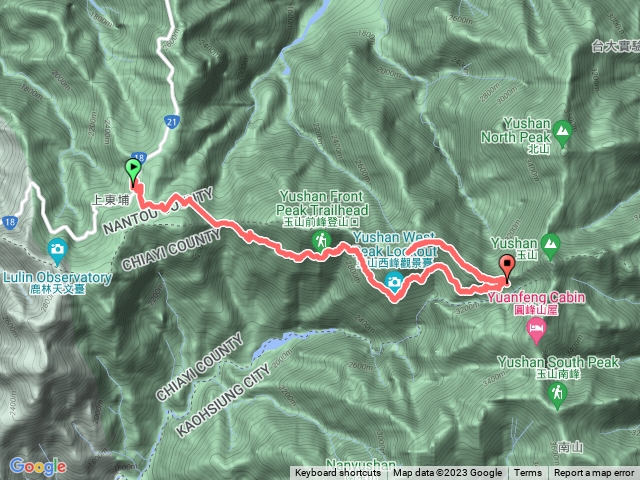This screenshot has width=640, height=480.
Task: Click the red end point marker
Action: 507,268
